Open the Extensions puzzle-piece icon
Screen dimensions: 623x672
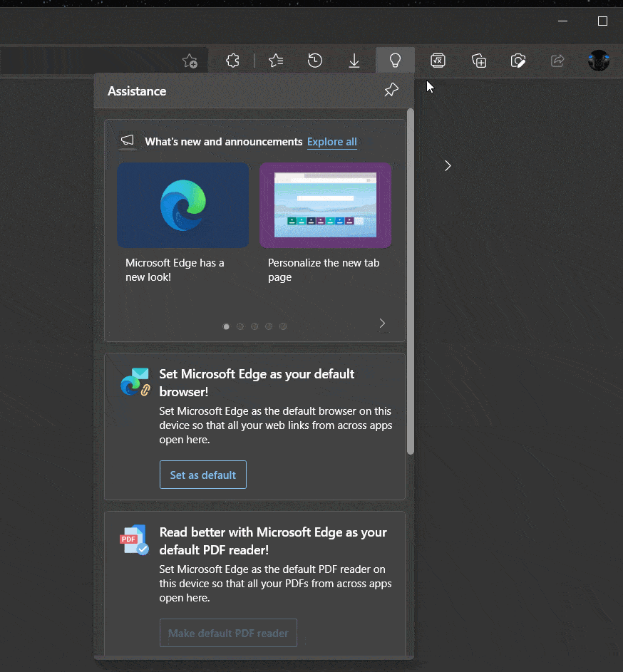232,61
